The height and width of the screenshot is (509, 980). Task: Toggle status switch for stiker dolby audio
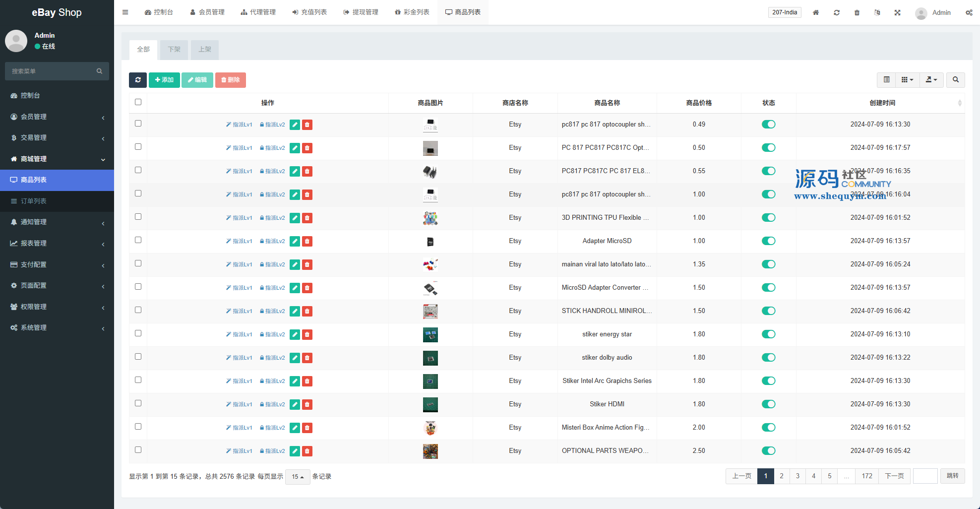[768, 358]
